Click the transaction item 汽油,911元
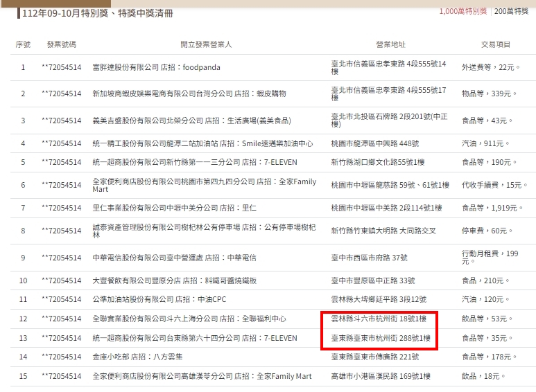This screenshot has height=392, width=536. 485,143
